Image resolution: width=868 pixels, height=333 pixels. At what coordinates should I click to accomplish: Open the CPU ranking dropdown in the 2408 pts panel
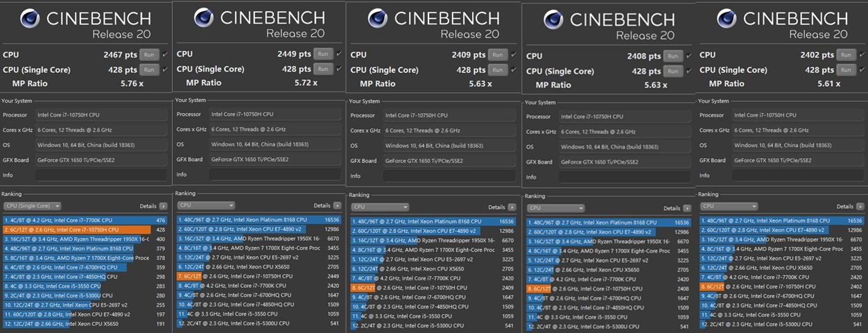(555, 207)
